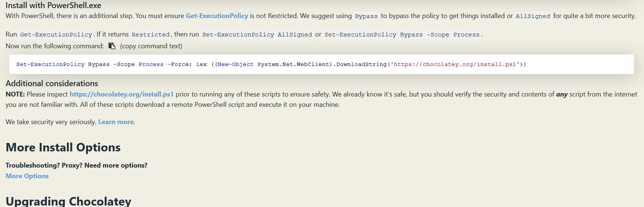Screen dimensions: 644x207
Task: Click the 'Now run the following command:' text
Action: pos(55,46)
